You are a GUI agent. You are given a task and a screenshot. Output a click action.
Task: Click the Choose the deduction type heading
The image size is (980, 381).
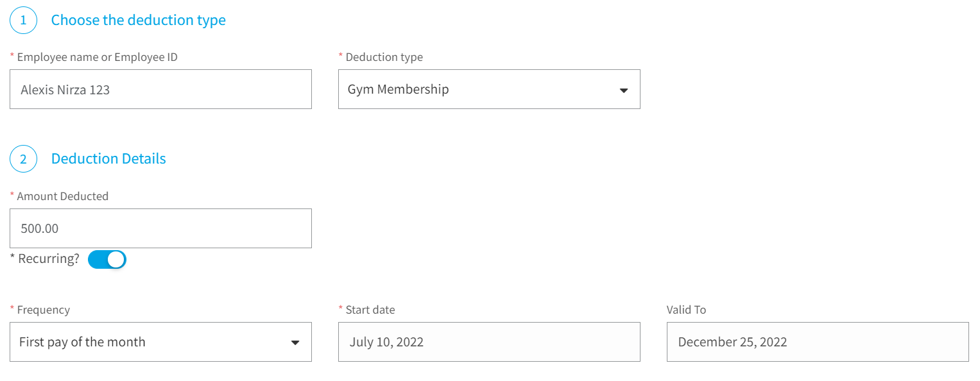click(x=139, y=20)
